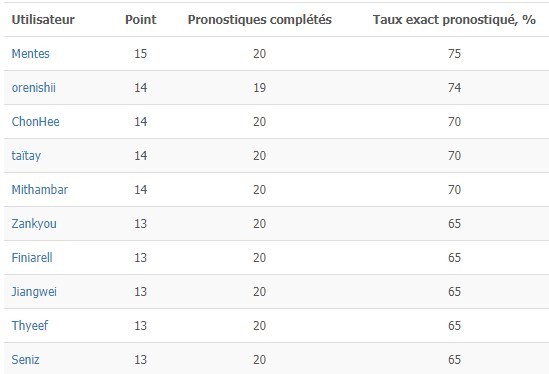Click the Utilisateur column header

(43, 20)
